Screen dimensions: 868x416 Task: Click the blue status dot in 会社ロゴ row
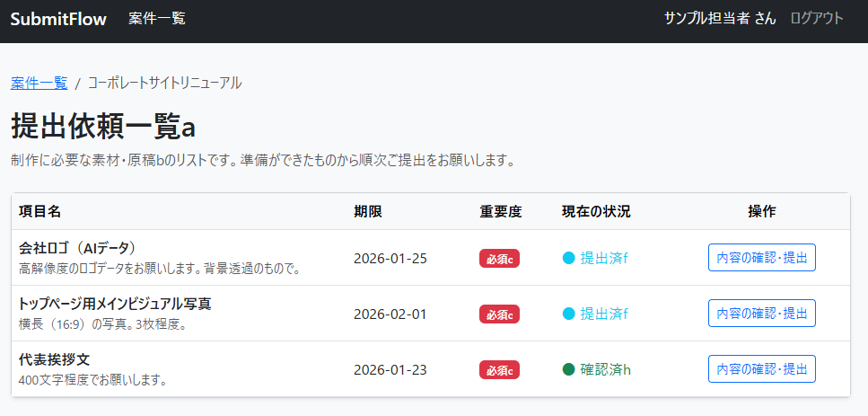pyautogui.click(x=568, y=259)
